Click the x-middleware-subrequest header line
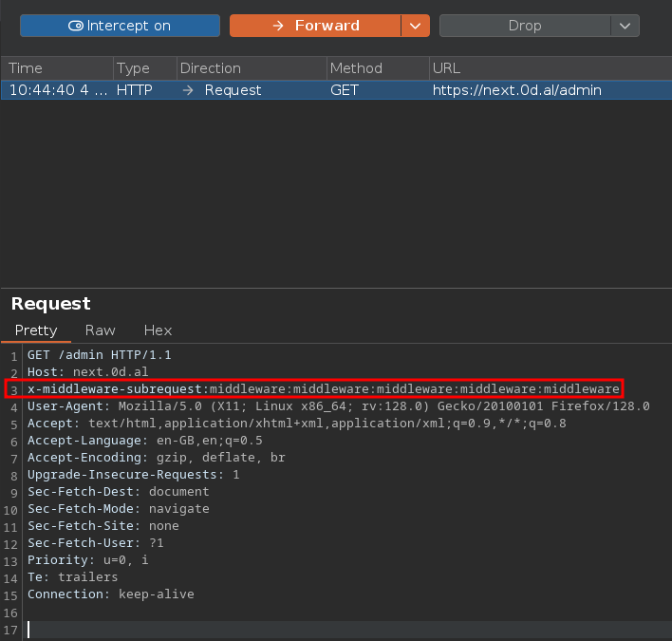672x641 pixels. point(323,389)
